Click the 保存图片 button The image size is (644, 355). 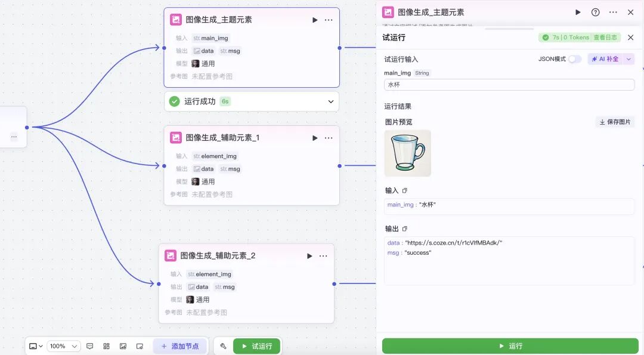(615, 122)
